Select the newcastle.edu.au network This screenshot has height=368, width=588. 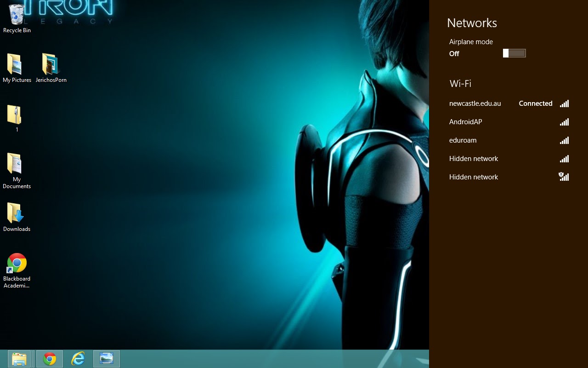tap(509, 103)
